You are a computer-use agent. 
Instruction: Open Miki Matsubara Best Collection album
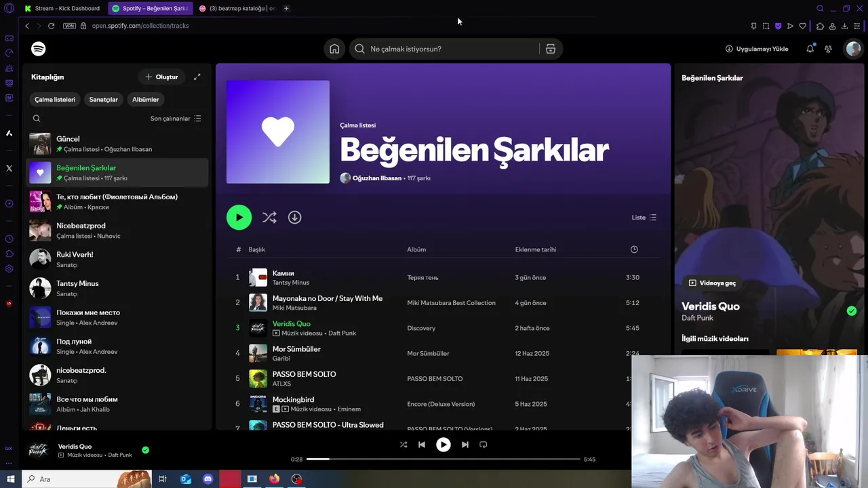tap(451, 303)
